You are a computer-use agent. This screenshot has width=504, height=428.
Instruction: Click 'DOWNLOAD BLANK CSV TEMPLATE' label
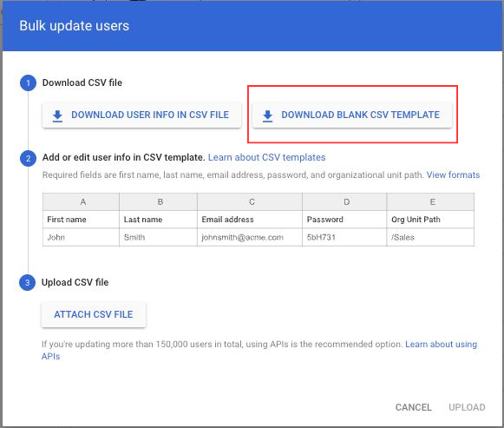[360, 115]
